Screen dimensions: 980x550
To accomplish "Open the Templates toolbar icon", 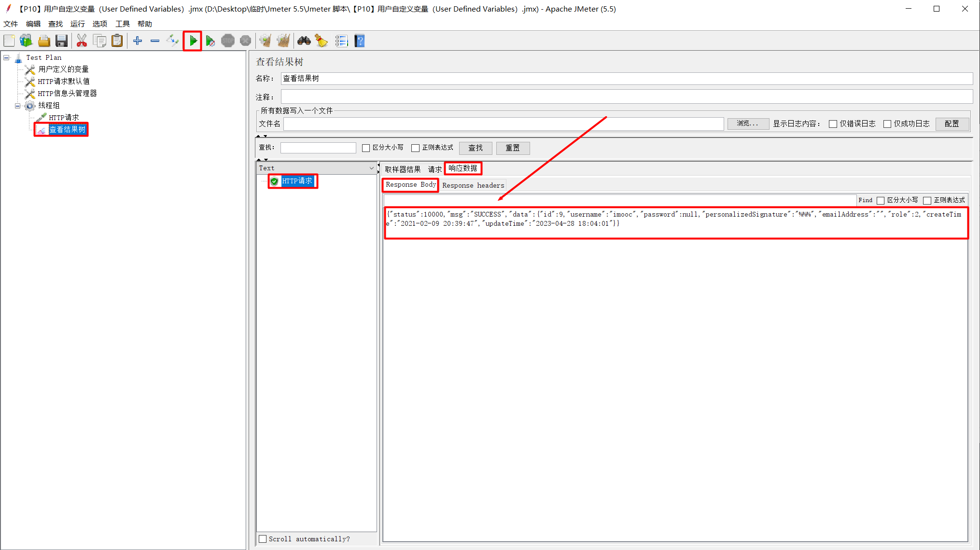I will 26,41.
